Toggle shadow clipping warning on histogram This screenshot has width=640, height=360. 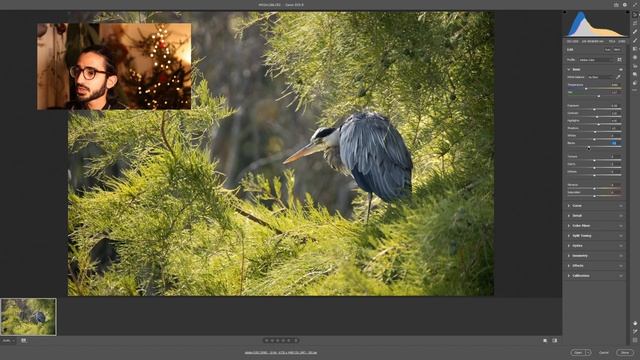(565, 12)
